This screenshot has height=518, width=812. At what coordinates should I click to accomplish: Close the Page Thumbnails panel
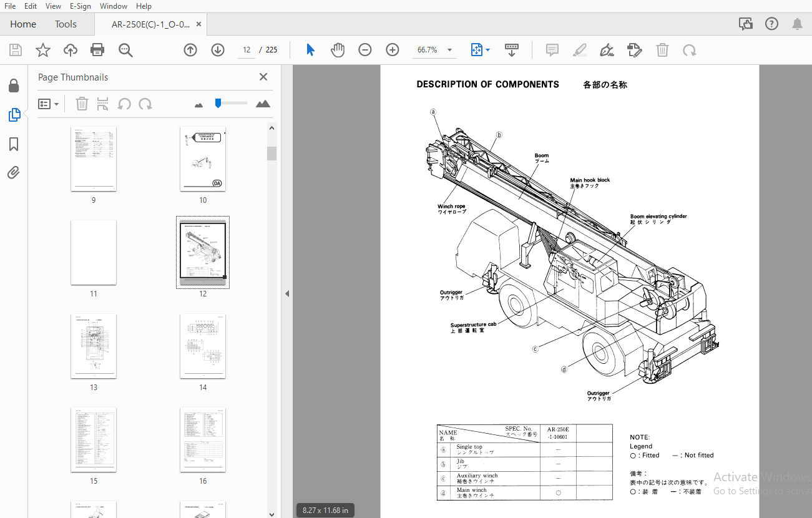click(263, 77)
